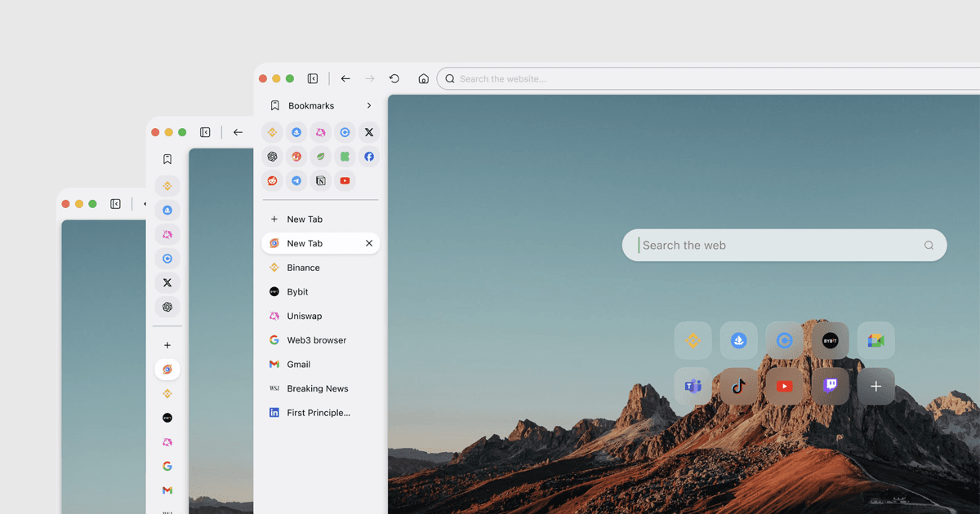Open the TikTok speed dial tile

point(739,387)
